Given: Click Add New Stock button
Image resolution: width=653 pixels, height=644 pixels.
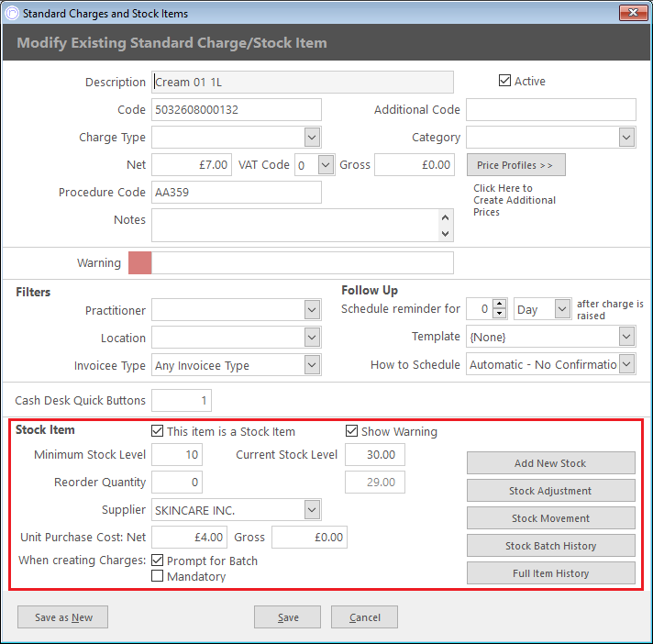Looking at the screenshot, I should click(550, 462).
